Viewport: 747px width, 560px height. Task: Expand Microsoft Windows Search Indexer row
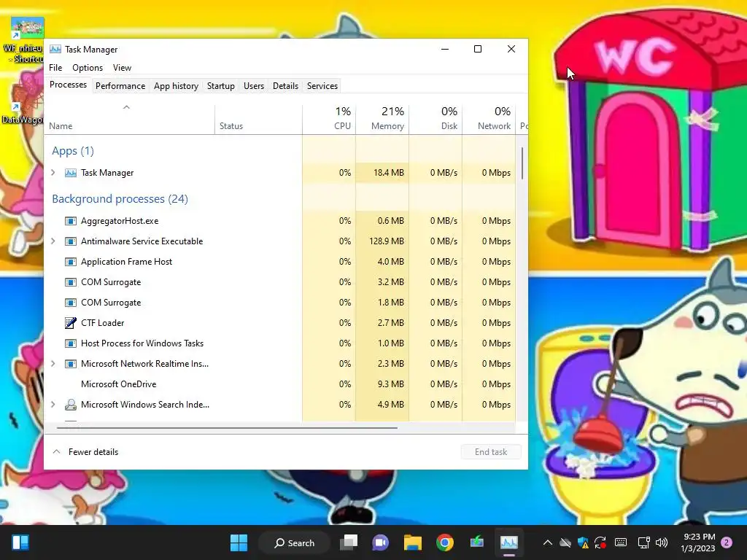[53, 405]
